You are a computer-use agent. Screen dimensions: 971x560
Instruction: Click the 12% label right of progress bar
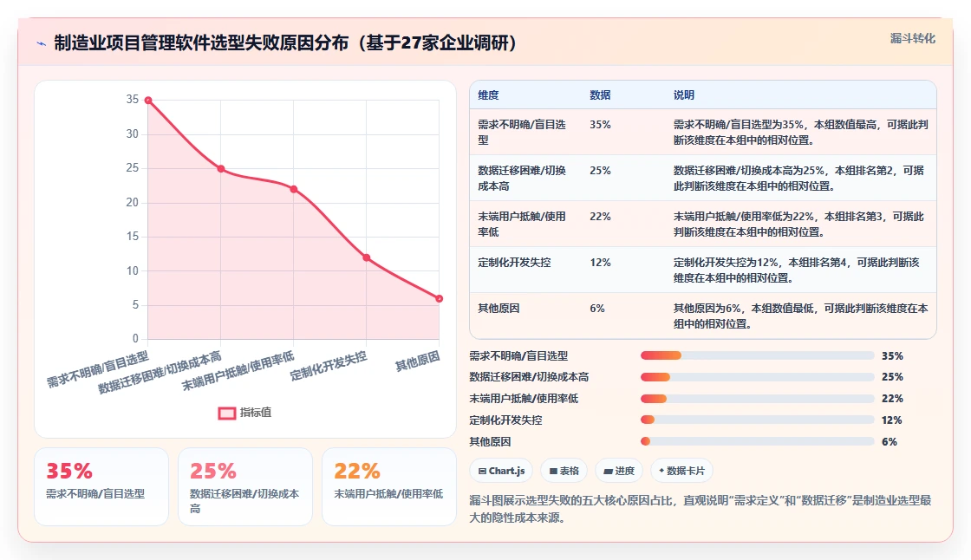click(892, 420)
